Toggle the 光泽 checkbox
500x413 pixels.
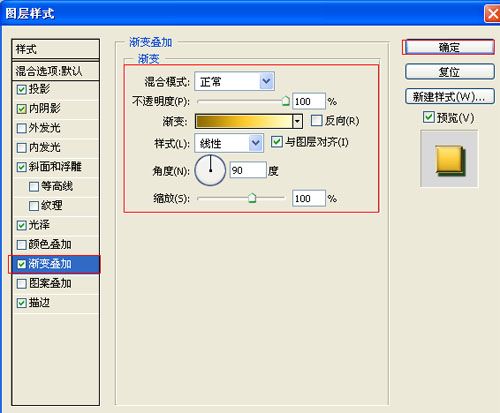tap(21, 226)
